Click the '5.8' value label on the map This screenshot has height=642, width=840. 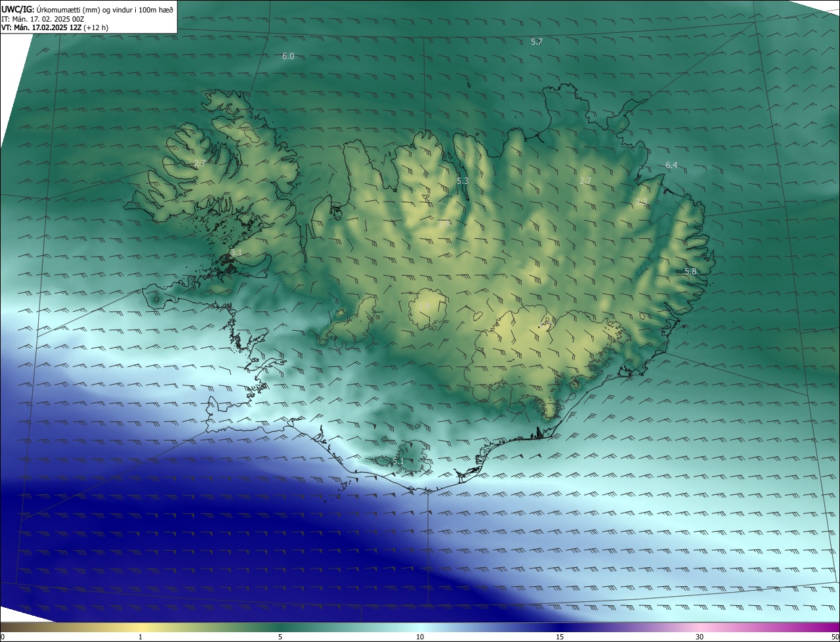690,272
